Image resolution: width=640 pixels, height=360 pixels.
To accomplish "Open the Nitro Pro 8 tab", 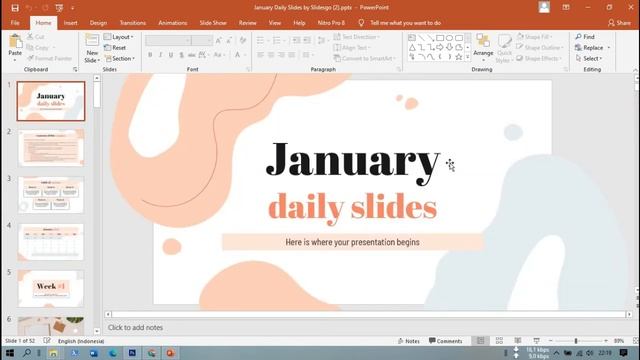I will pos(331,23).
